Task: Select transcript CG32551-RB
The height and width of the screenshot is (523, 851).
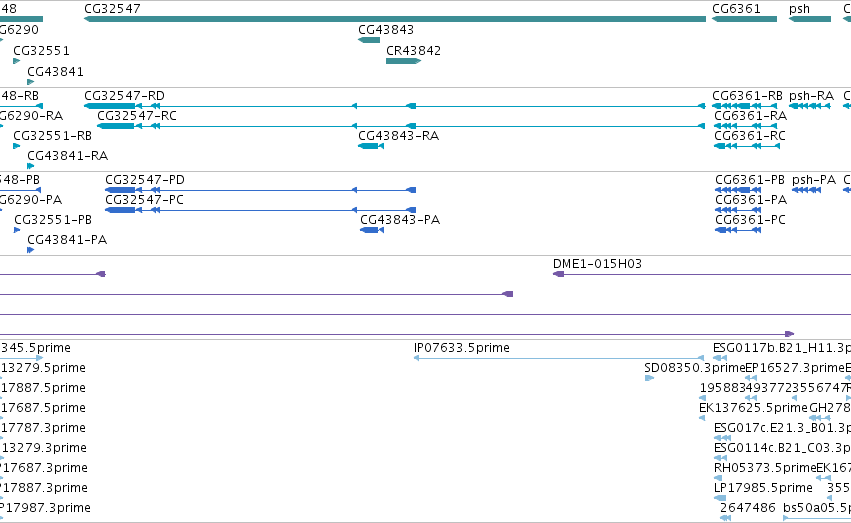Action: (x=16, y=146)
